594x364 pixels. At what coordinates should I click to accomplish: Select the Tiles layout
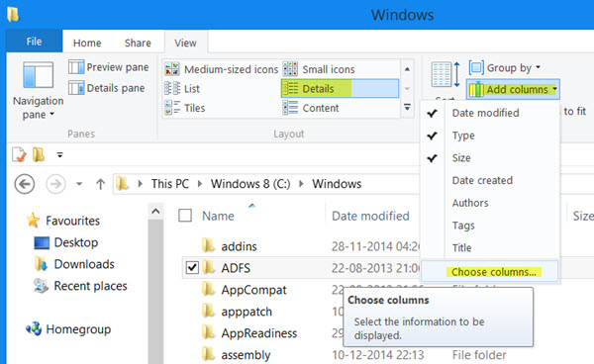185,108
